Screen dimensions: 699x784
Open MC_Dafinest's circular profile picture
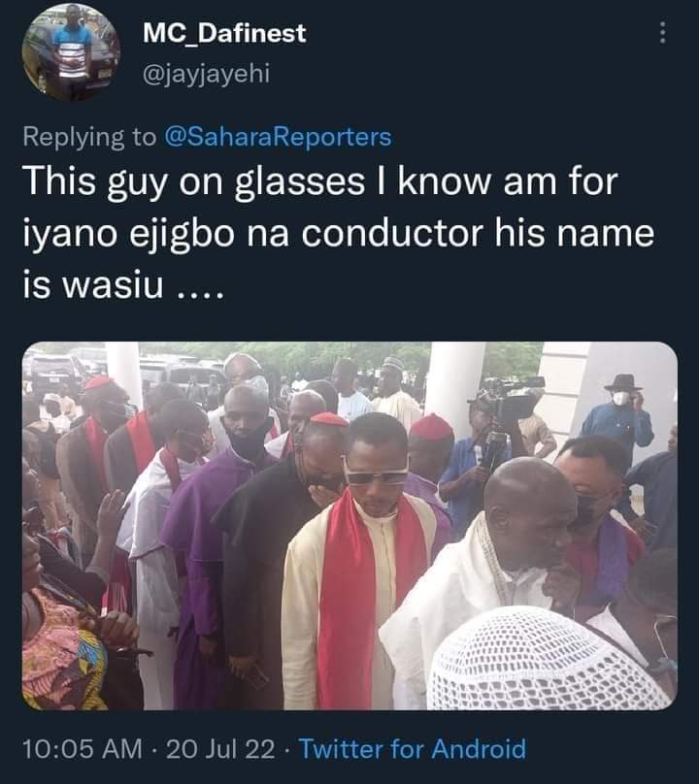pos(71,51)
